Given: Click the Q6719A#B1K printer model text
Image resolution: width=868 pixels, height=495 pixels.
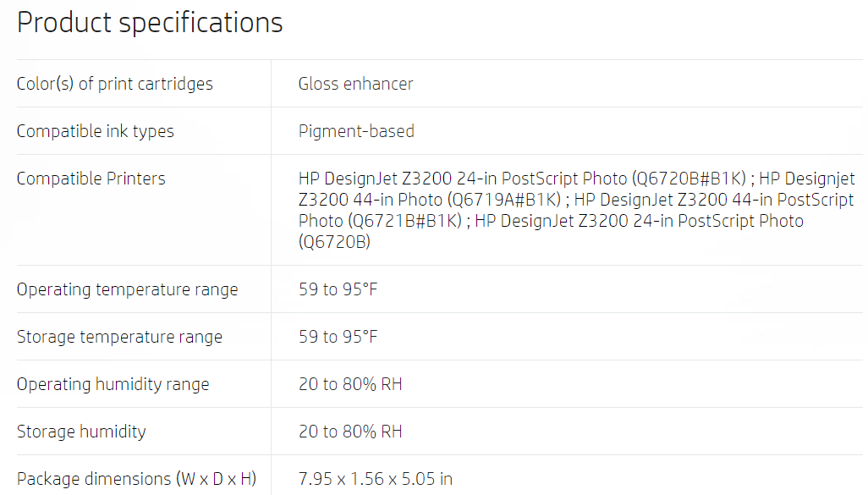Looking at the screenshot, I should tap(504, 200).
